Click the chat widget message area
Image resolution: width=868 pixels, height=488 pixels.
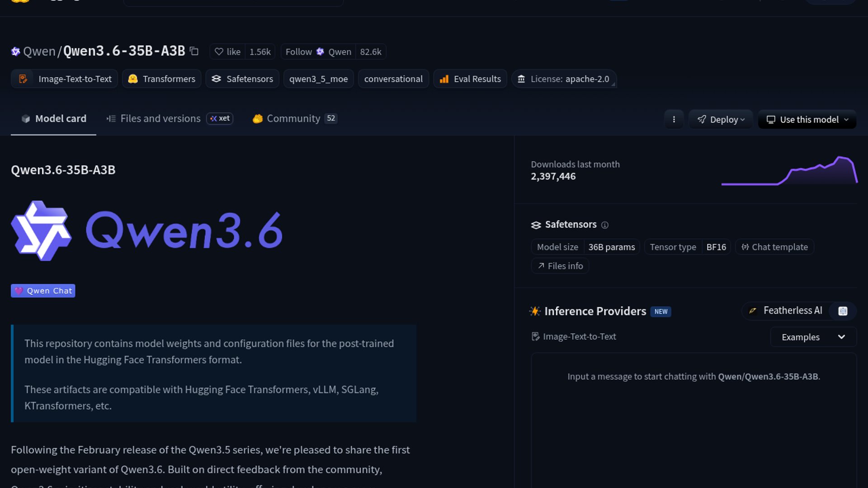693,420
